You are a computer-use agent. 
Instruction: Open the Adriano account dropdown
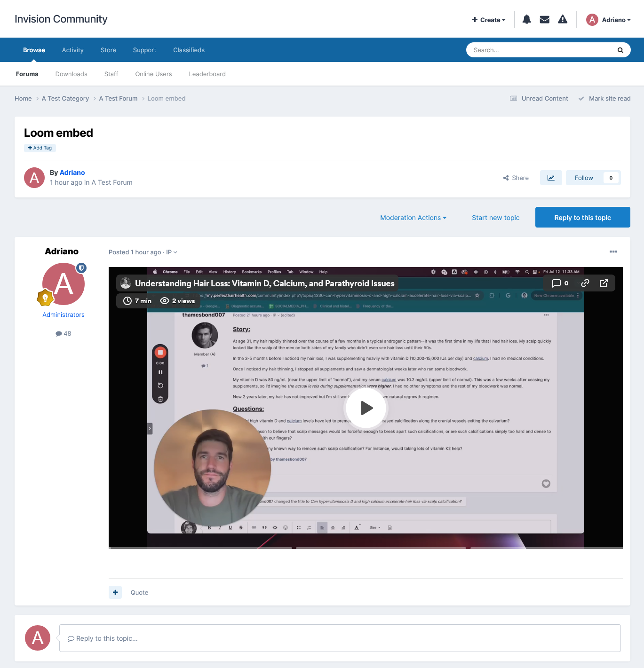point(616,20)
